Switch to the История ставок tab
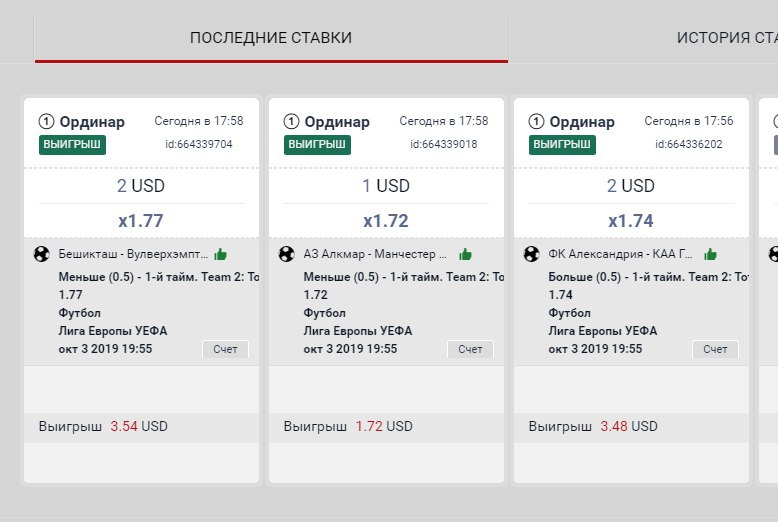Viewport: 778px width, 522px height. (727, 38)
